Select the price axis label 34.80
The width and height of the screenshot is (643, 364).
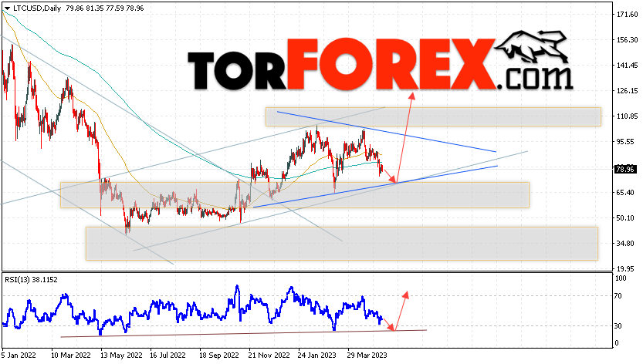click(x=626, y=243)
